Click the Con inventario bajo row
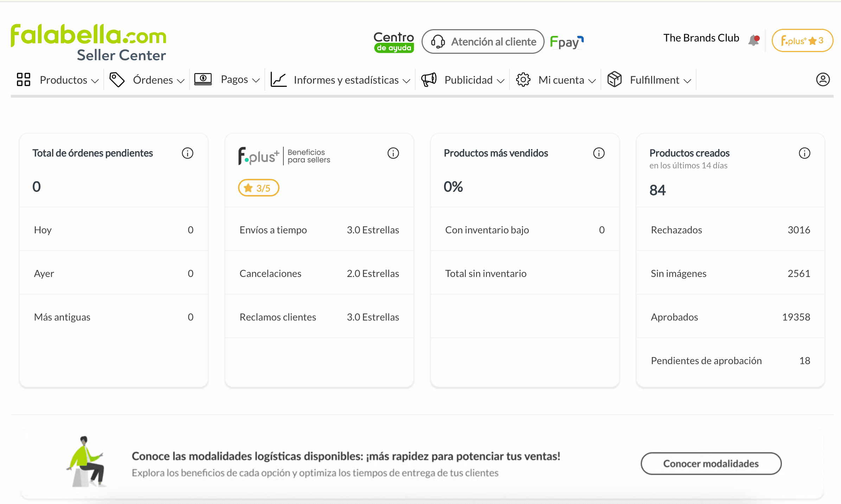Image resolution: width=841 pixels, height=504 pixels. 525,230
